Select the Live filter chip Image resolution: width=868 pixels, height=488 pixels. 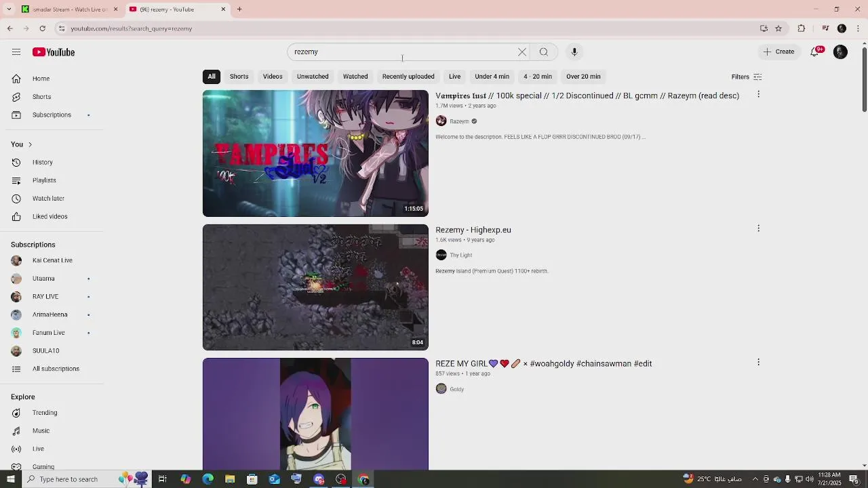454,77
